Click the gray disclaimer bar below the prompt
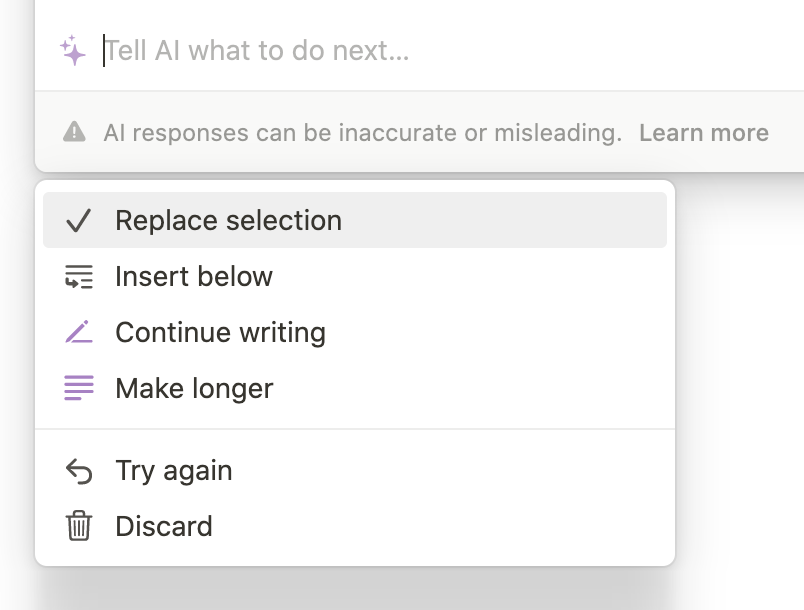 pyautogui.click(x=419, y=132)
